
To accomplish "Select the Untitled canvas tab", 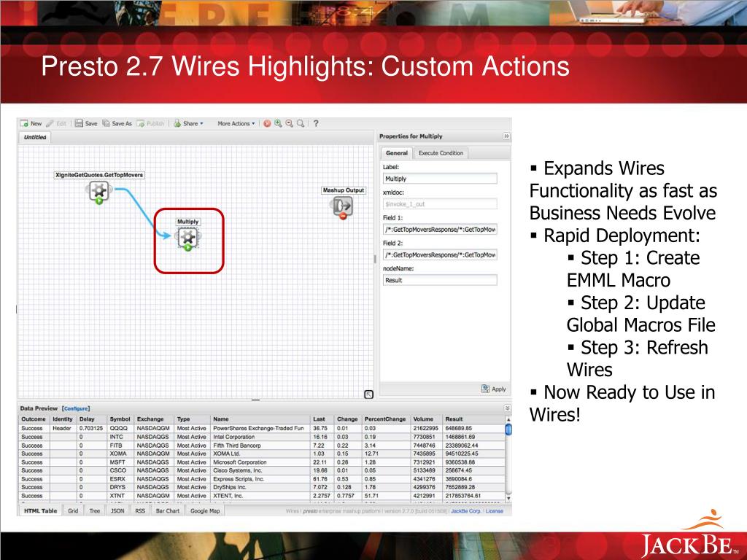I will [35, 137].
